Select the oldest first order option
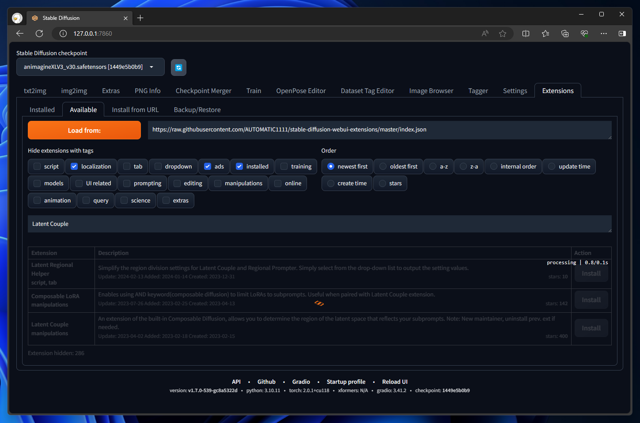The width and height of the screenshot is (640, 423). pyautogui.click(x=383, y=166)
